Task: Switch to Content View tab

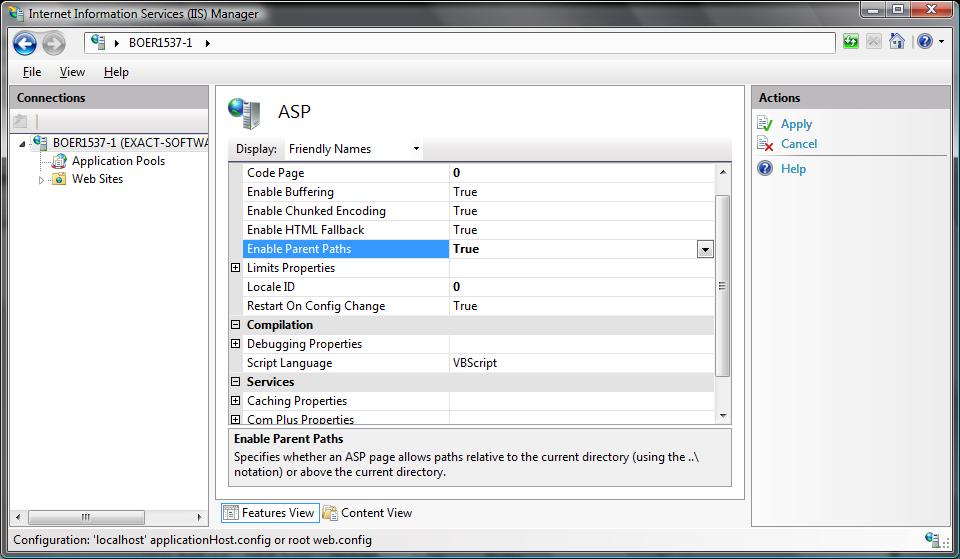Action: 367,512
